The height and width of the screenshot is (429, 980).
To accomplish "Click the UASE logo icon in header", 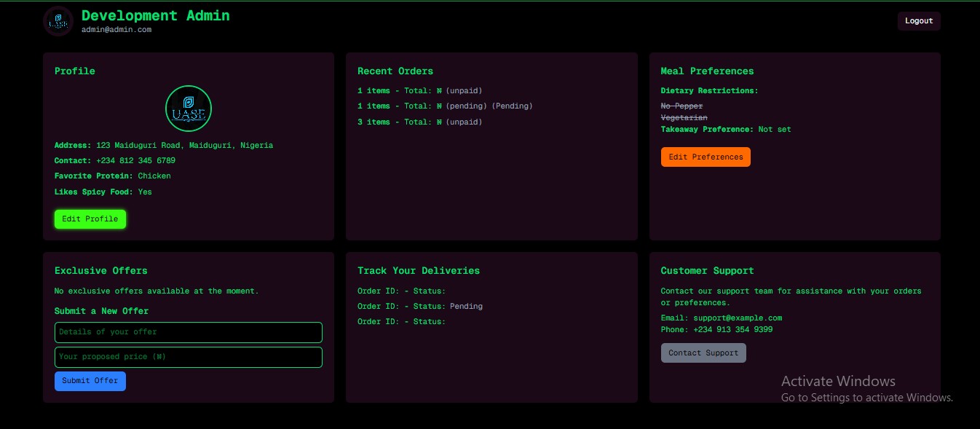I will (x=58, y=21).
